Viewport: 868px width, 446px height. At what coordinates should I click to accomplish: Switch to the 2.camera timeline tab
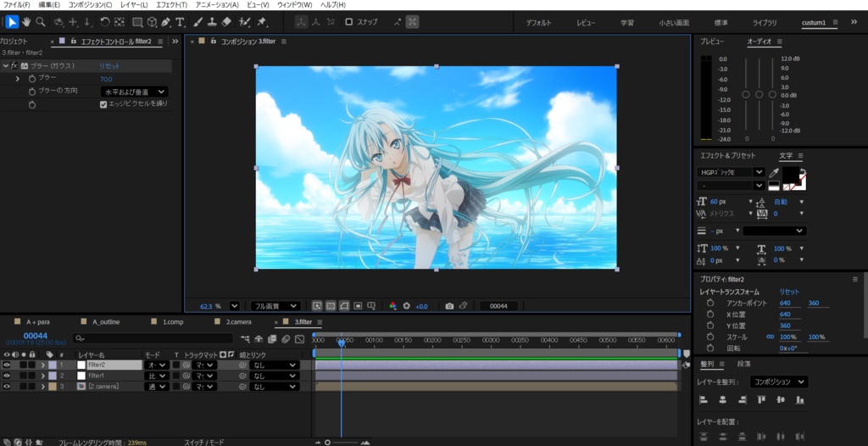[x=238, y=322]
